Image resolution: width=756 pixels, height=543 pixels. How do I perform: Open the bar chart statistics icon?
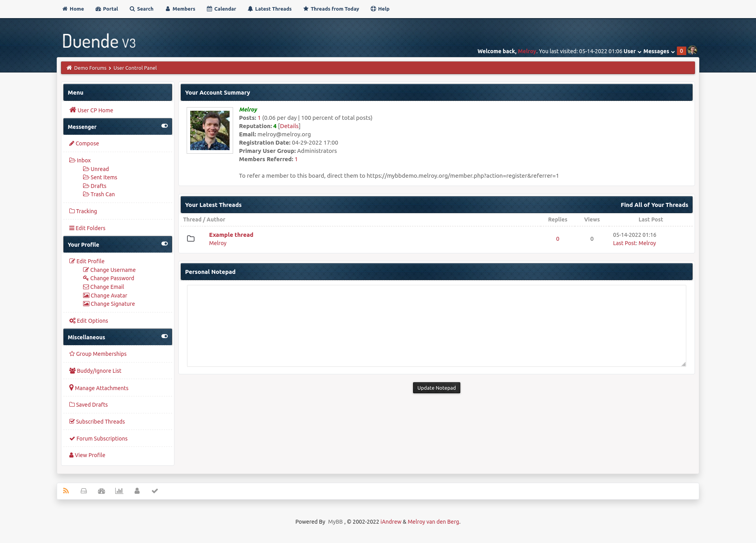(x=119, y=491)
